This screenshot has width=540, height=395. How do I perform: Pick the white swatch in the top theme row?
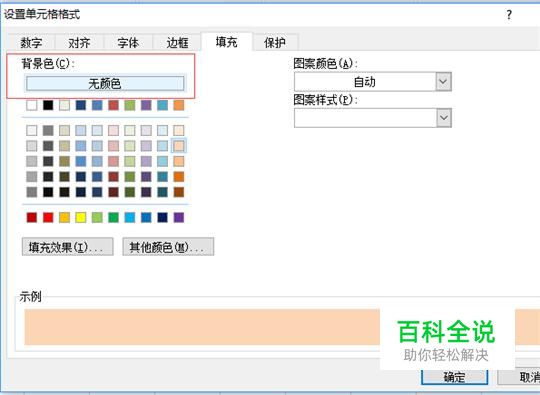coord(32,105)
